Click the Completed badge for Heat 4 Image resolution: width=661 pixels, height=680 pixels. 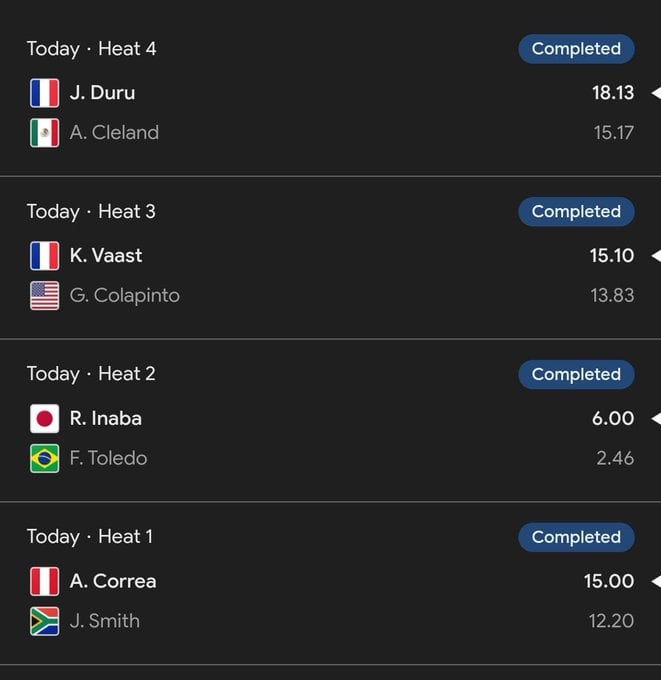[x=576, y=49]
